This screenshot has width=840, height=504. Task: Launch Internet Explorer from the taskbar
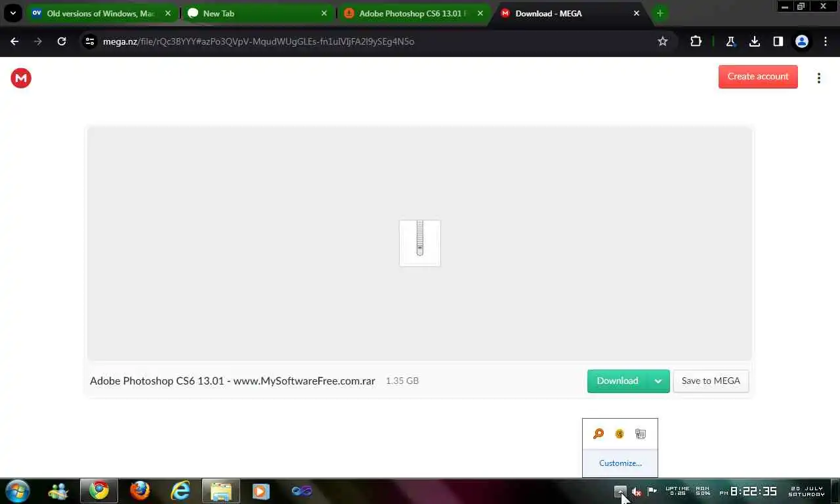pyautogui.click(x=180, y=491)
